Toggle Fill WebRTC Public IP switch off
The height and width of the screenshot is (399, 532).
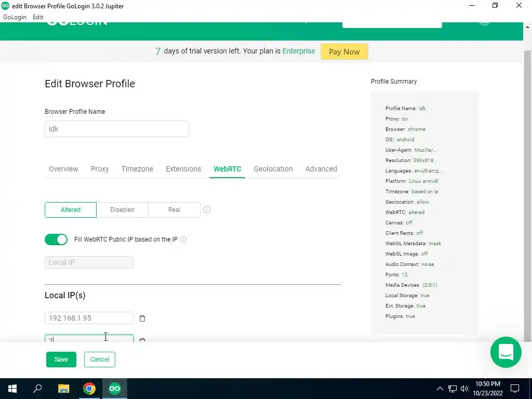point(56,240)
